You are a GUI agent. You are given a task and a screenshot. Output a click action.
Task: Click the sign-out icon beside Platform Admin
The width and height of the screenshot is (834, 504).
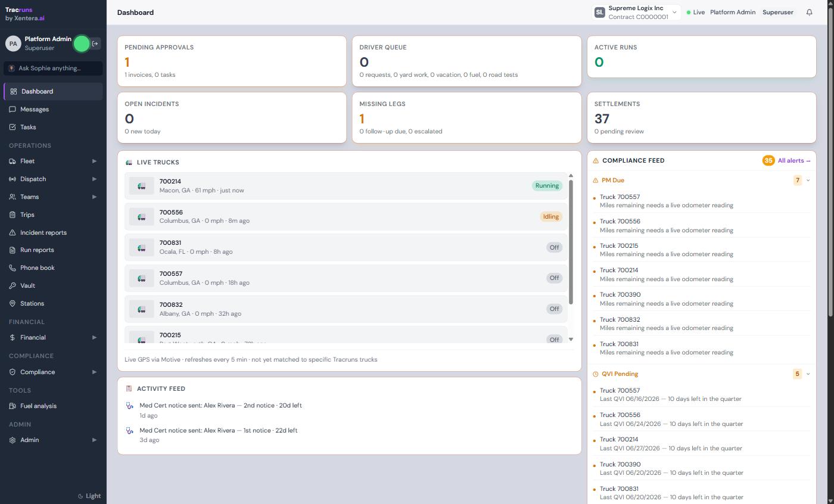95,43
